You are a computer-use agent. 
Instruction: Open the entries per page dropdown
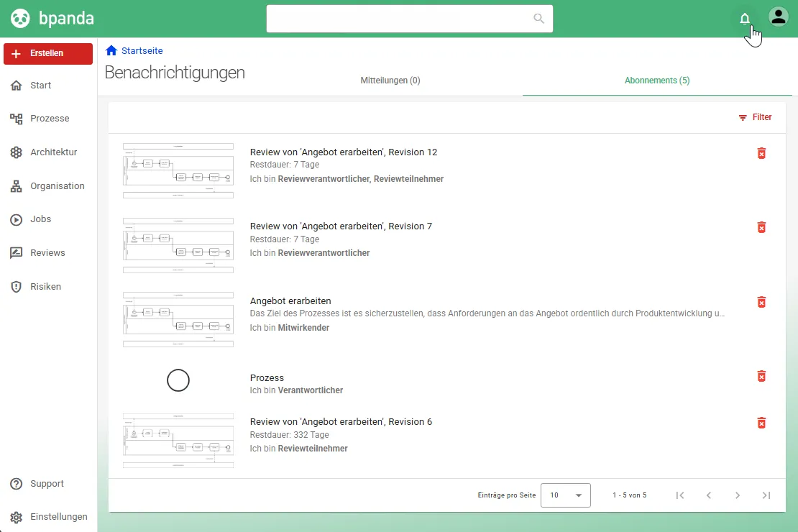(565, 495)
